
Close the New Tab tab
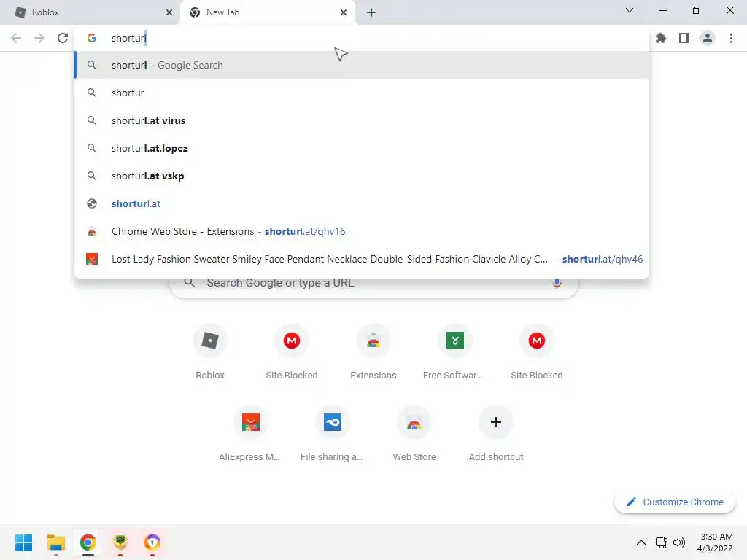point(344,12)
